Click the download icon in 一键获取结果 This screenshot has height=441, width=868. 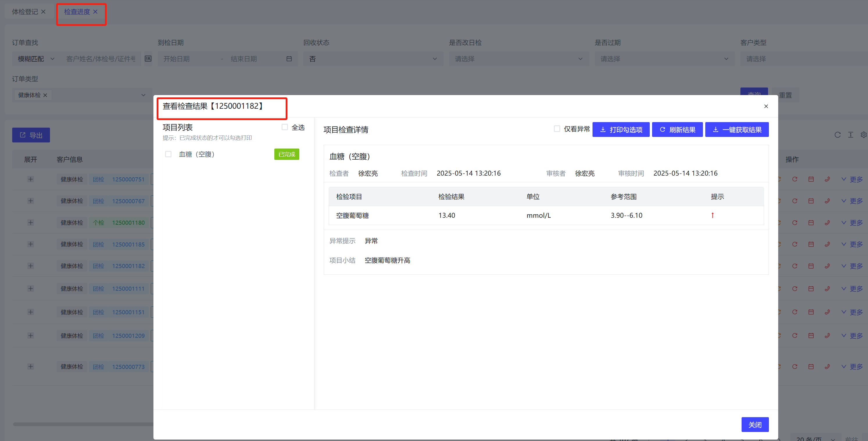pyautogui.click(x=715, y=130)
